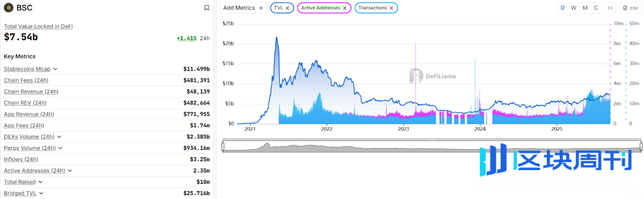The height and width of the screenshot is (199, 644).
Task: Click the $934.16m perps volume value
Action: 196,148
